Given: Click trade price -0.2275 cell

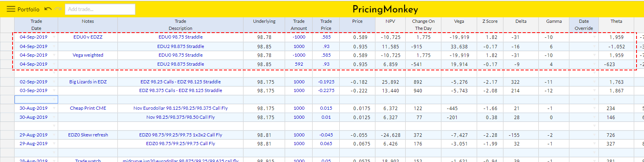Looking at the screenshot, I should click(326, 90).
